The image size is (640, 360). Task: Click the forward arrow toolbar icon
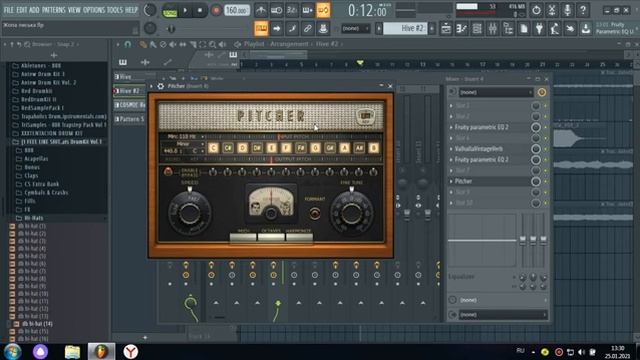[x=277, y=28]
